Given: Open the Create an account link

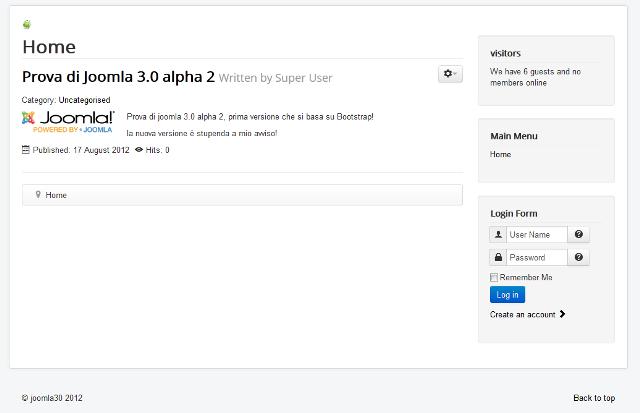Looking at the screenshot, I should (523, 315).
